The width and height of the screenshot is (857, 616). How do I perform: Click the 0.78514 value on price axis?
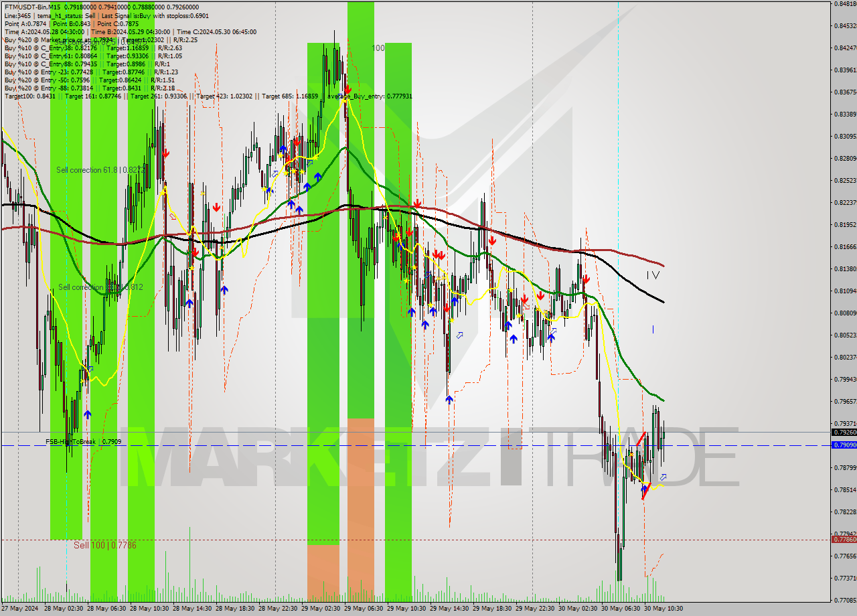pos(845,489)
